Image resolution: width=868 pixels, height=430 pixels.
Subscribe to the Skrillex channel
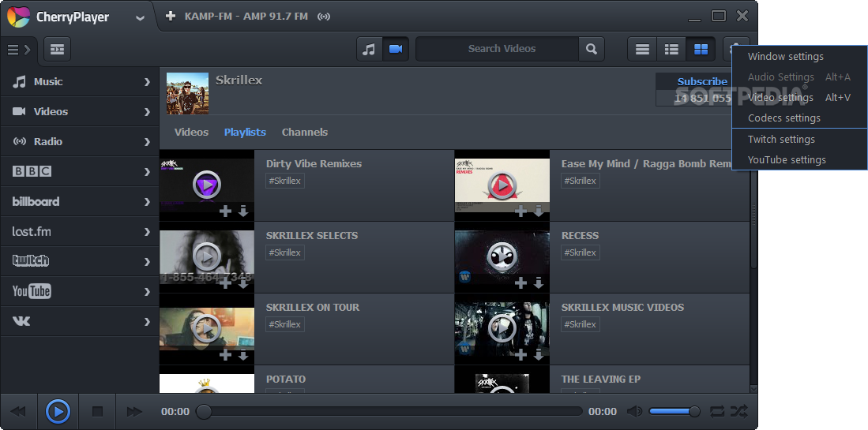702,81
